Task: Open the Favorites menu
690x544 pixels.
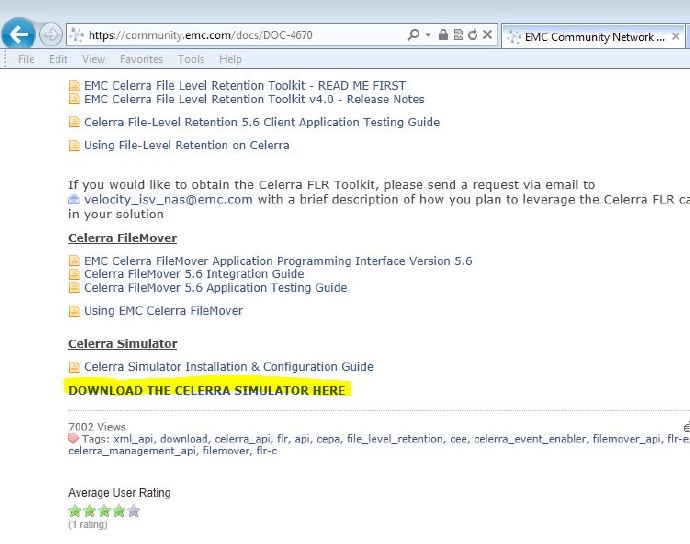Action: pos(141,59)
